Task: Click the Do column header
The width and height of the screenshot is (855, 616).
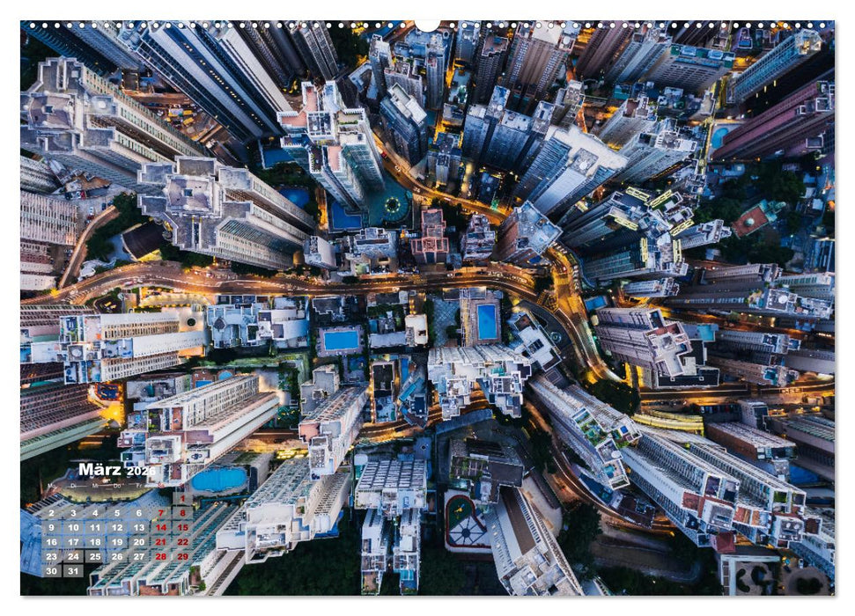Action: (x=116, y=485)
